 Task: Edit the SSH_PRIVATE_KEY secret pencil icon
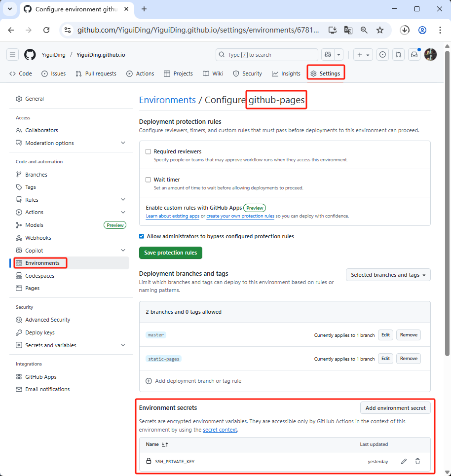[x=404, y=461]
